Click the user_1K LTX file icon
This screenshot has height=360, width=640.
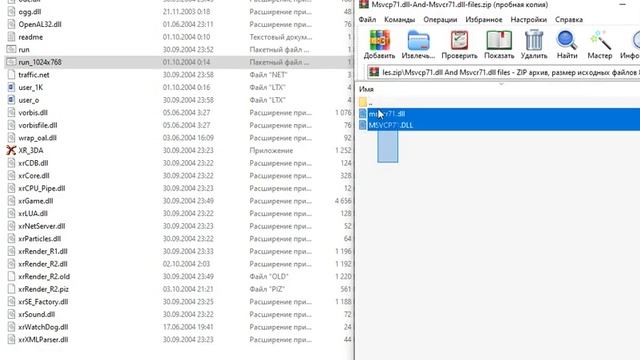[11, 87]
